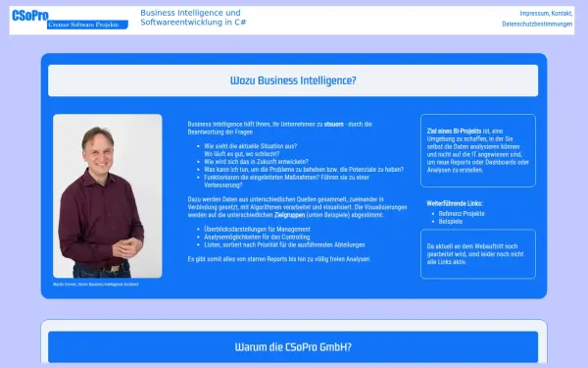The height and width of the screenshot is (368, 588).
Task: Click bullet 'Was kann ich tun, um die Probleme zu beheben'
Action: click(x=304, y=170)
